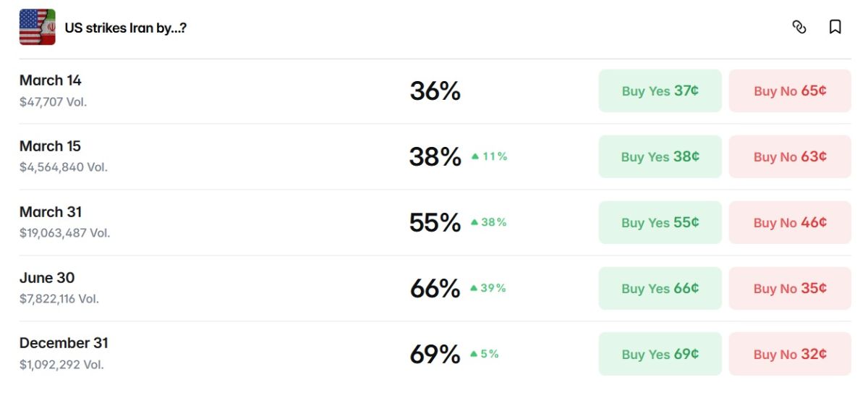
Task: Open the March 31 outcome label
Action: [51, 212]
